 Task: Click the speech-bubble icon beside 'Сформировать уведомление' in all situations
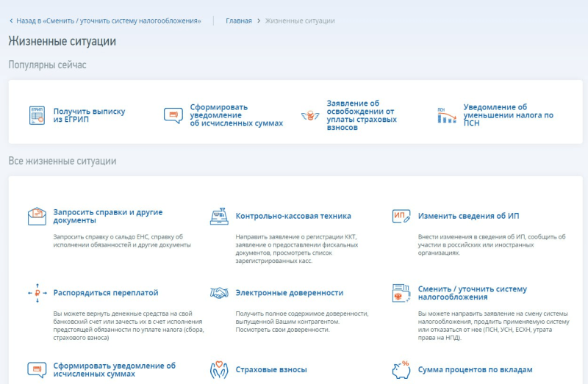pos(37,370)
